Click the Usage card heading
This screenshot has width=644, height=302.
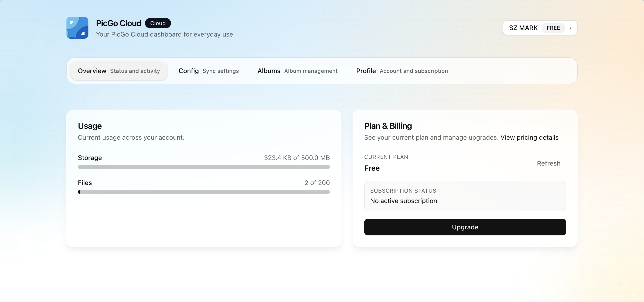point(89,126)
